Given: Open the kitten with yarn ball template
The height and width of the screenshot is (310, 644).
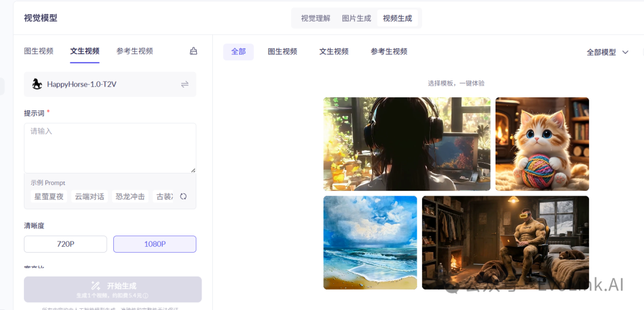Looking at the screenshot, I should [x=542, y=144].
